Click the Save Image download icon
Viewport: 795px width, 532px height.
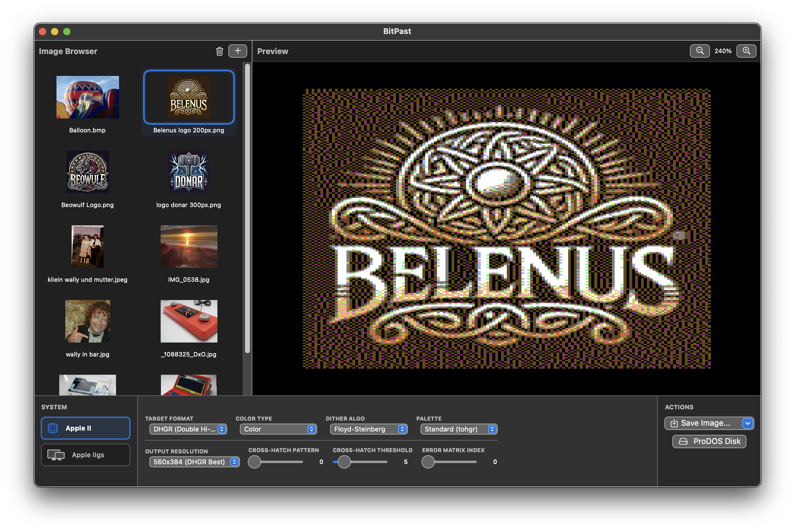point(674,423)
